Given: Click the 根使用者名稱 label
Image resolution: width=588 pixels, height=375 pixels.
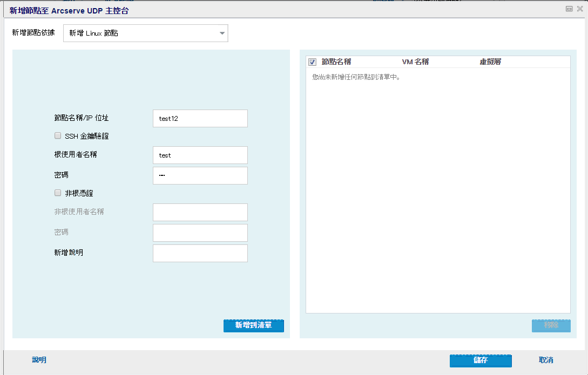Looking at the screenshot, I should point(76,154).
